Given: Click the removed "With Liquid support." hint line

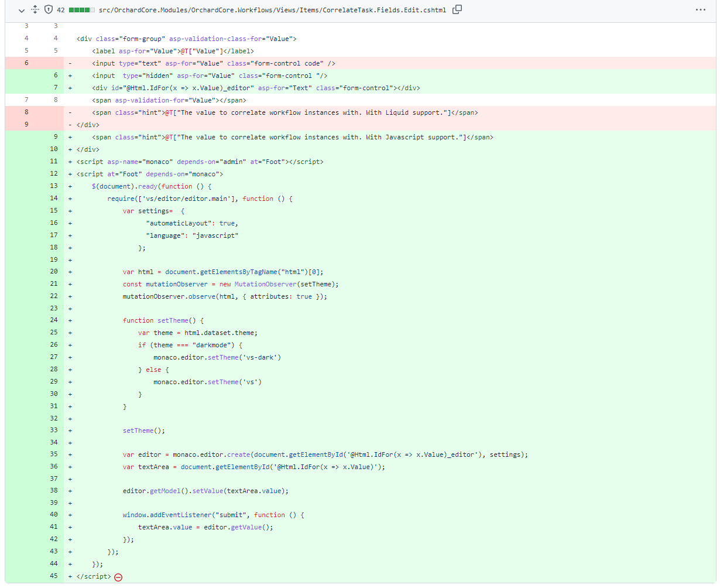Looking at the screenshot, I should click(361, 112).
